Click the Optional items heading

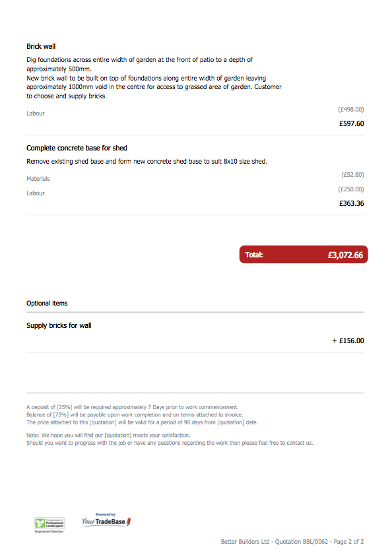47,304
